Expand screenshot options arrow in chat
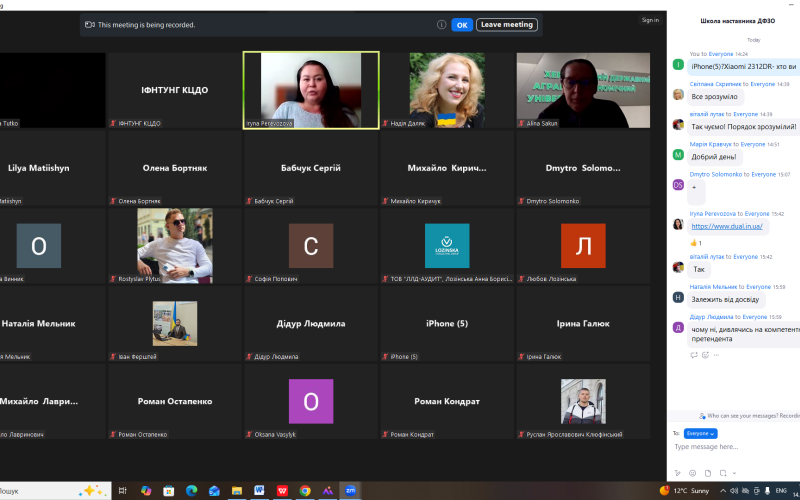 (734, 473)
